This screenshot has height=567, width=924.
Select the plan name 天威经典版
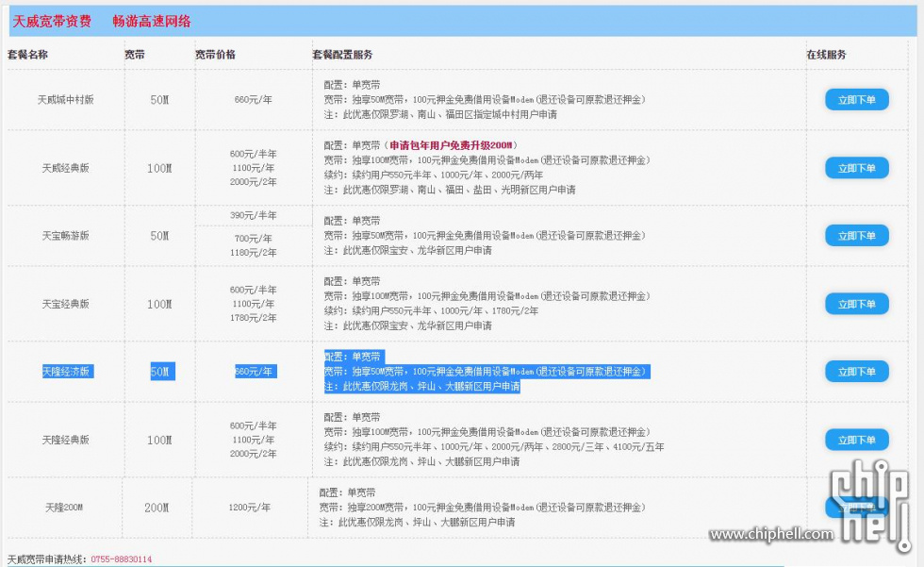point(65,168)
